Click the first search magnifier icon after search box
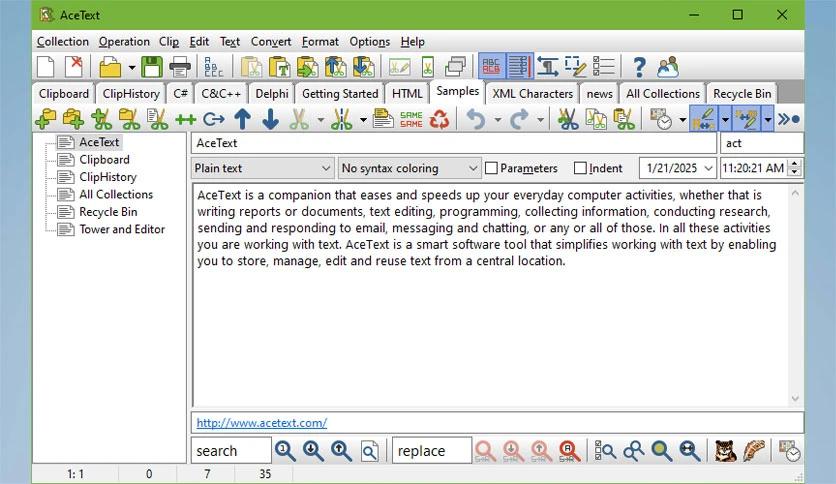This screenshot has width=836, height=484. click(285, 451)
